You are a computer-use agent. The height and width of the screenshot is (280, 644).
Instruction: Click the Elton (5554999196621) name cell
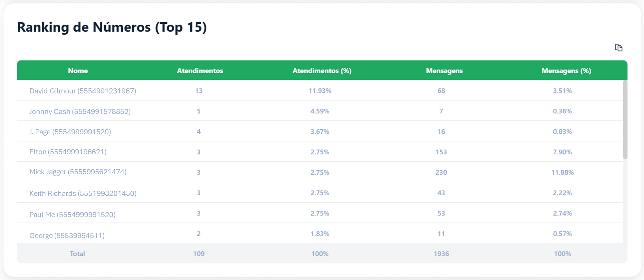68,152
